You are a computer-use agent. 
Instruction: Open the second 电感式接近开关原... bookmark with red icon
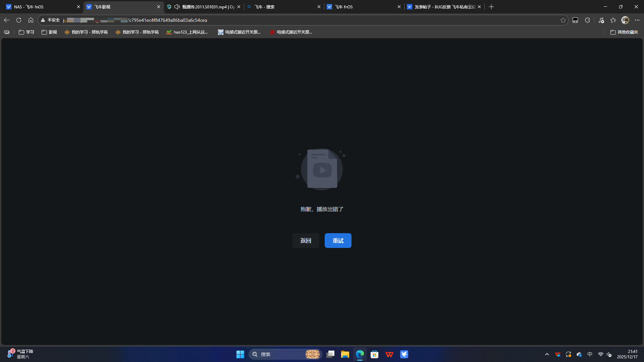point(291,32)
